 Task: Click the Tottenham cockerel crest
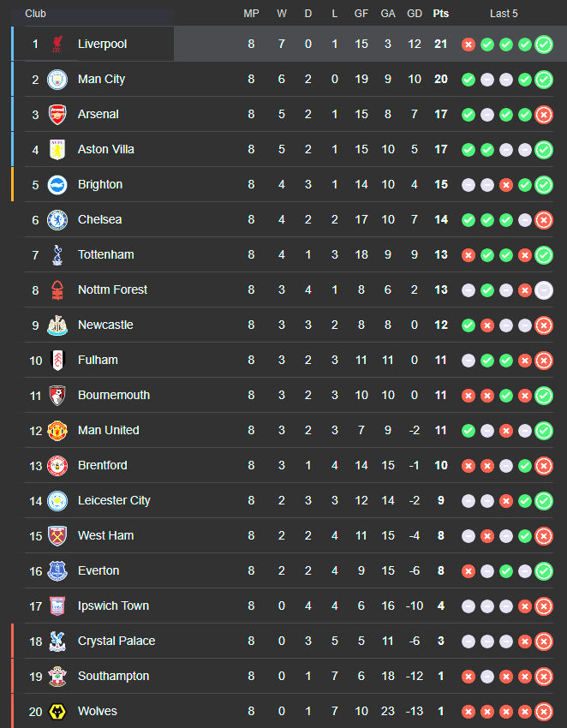(x=57, y=255)
